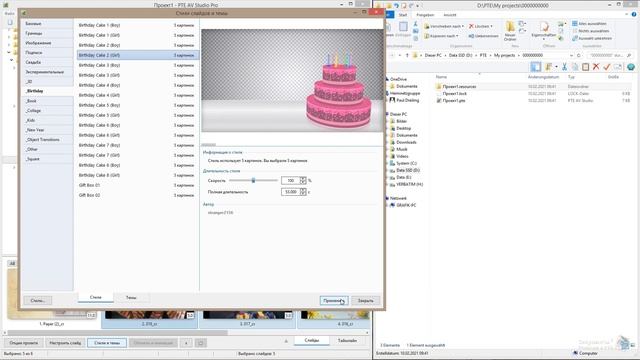Open the Ansicht ribbon tab in Explorer
Screen dimensions: 640x360
[449, 15]
